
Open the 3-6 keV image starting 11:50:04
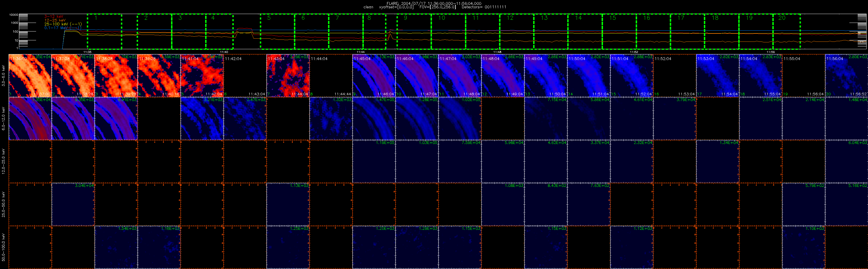[589, 76]
